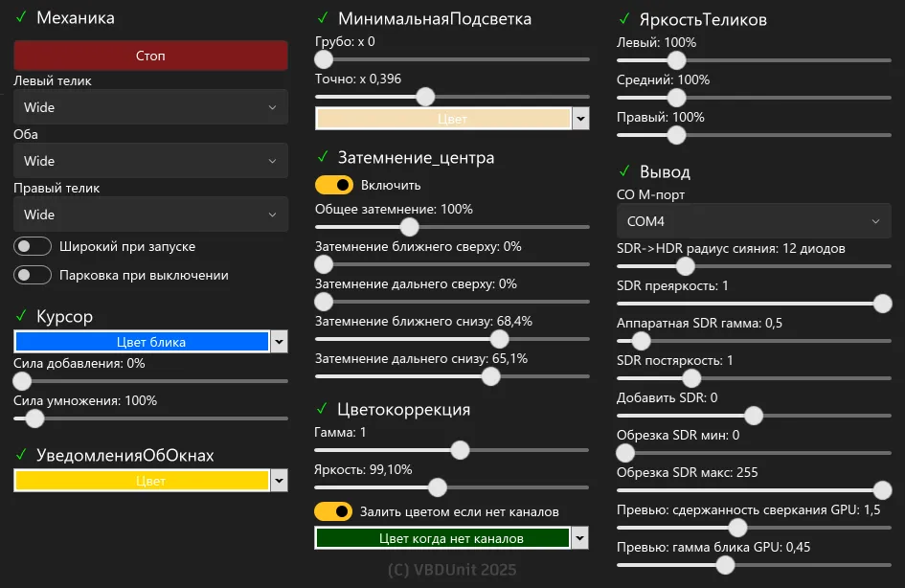Screen dimensions: 905x588
Task: Click checkmark next to УведомленияОбОкнах
Action: coord(21,455)
